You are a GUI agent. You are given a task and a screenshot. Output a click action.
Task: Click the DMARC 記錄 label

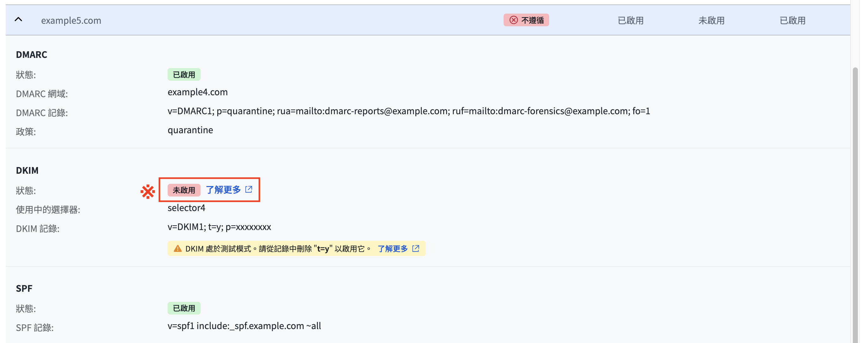(x=42, y=113)
